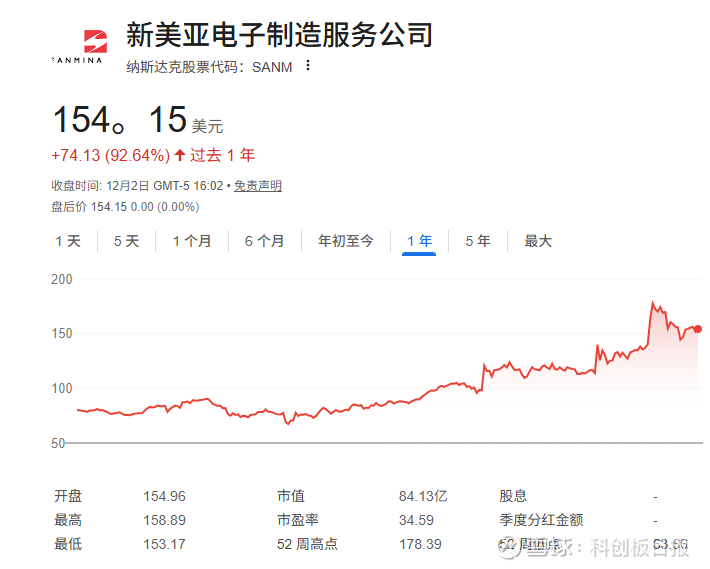Click the 股息 label
The image size is (710, 569).
(513, 496)
